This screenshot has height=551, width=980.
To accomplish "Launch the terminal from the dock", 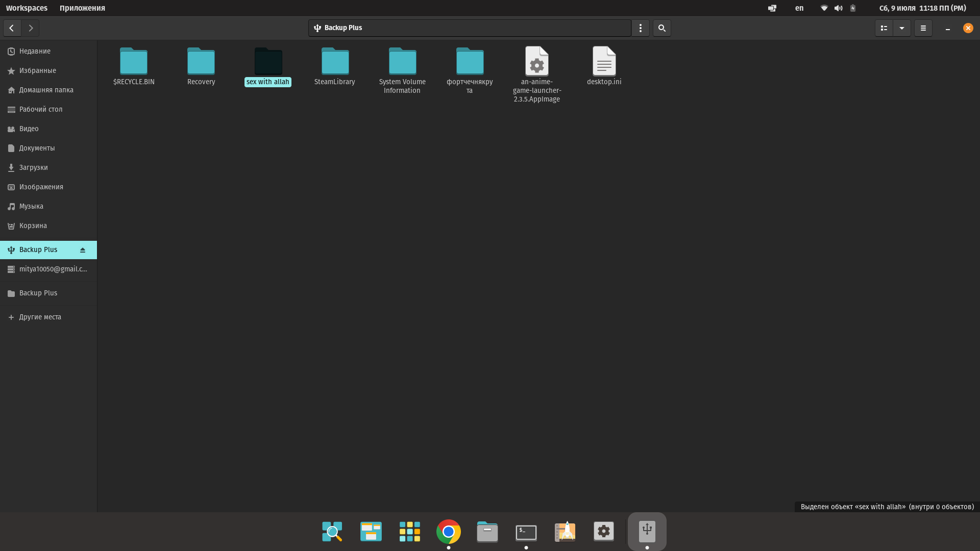I will (526, 531).
